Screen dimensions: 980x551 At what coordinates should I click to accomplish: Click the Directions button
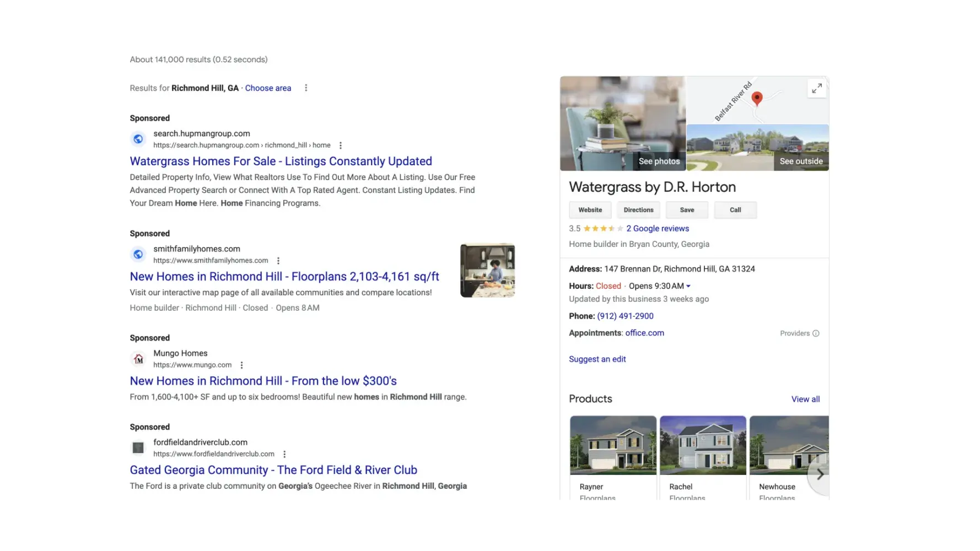(639, 210)
